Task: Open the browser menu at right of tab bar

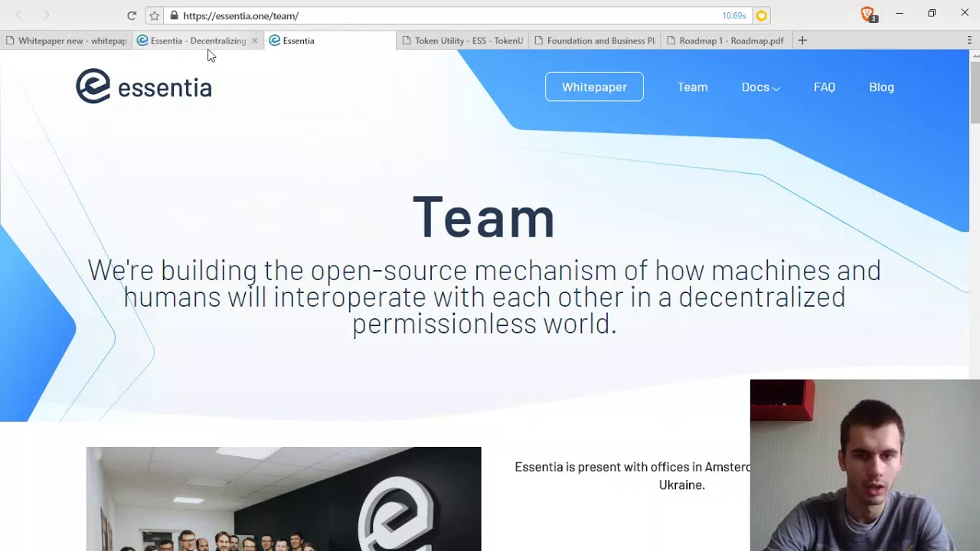Action: [969, 41]
